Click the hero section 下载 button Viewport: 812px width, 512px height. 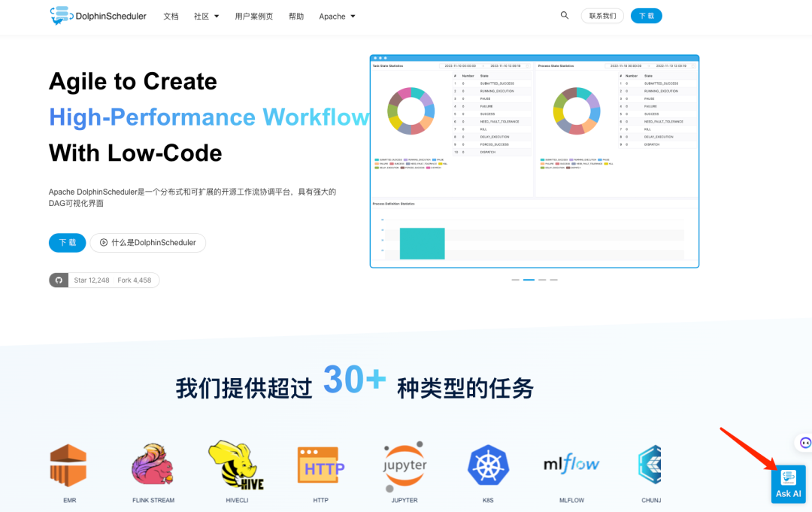(x=68, y=242)
